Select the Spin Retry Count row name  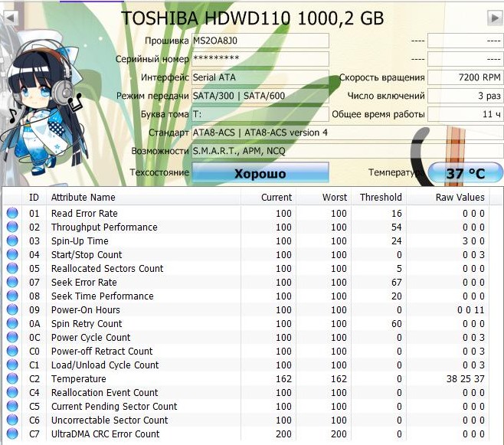coord(87,324)
